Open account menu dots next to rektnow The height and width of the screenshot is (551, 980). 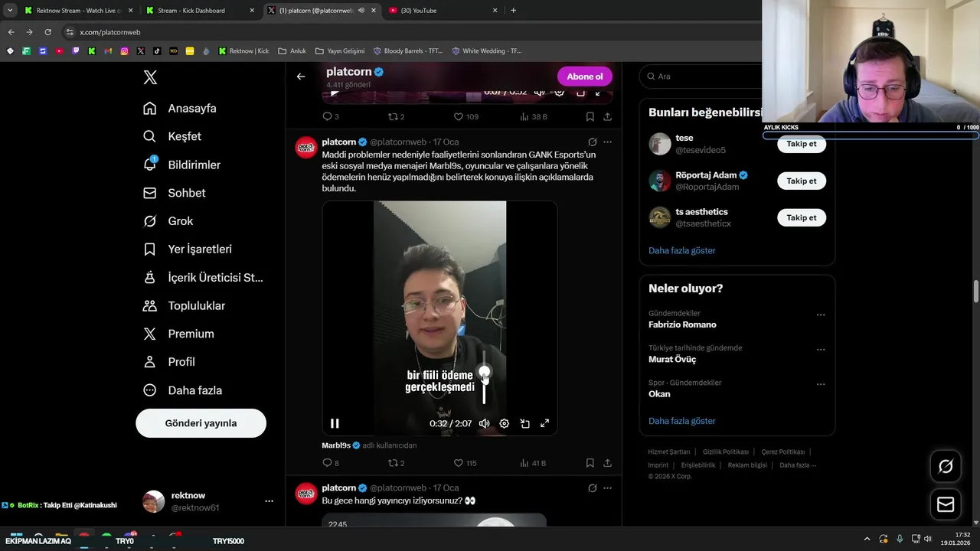(x=269, y=501)
